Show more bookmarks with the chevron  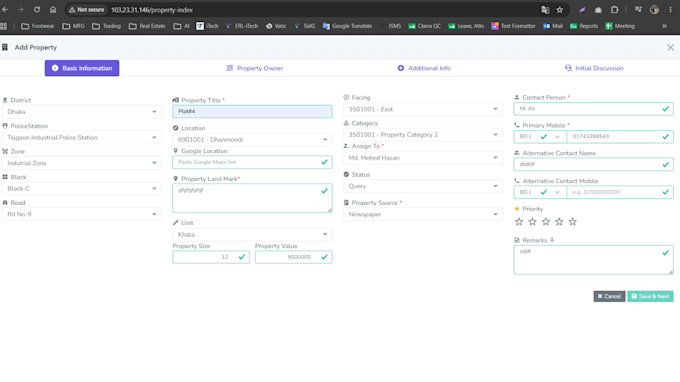[664, 26]
